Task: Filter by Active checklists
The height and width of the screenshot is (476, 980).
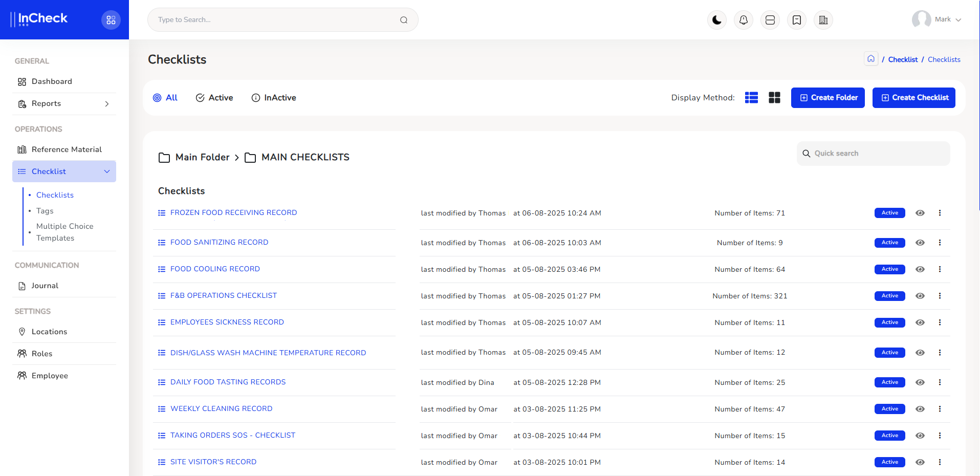Action: coord(214,98)
